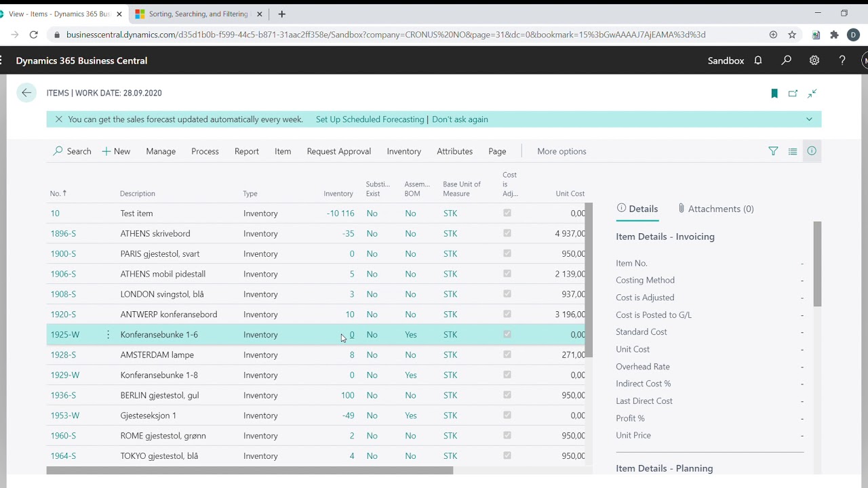The height and width of the screenshot is (488, 868).
Task: Dismiss the sales forecast notification
Action: (x=58, y=119)
